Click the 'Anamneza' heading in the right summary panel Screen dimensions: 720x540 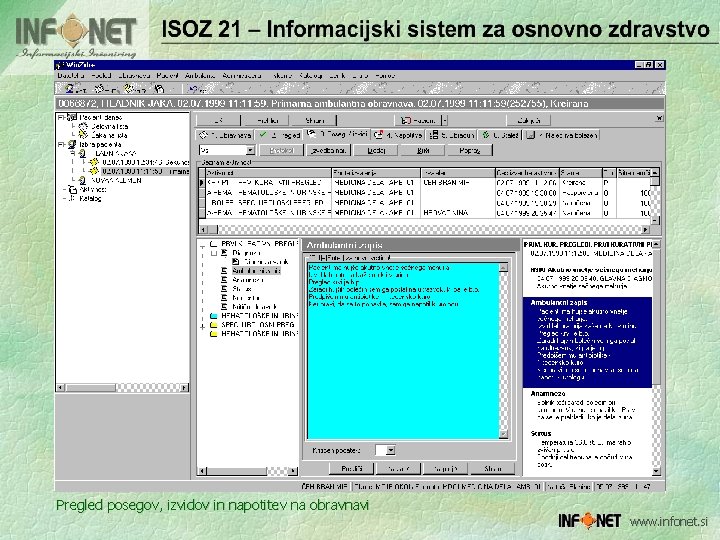tap(547, 394)
